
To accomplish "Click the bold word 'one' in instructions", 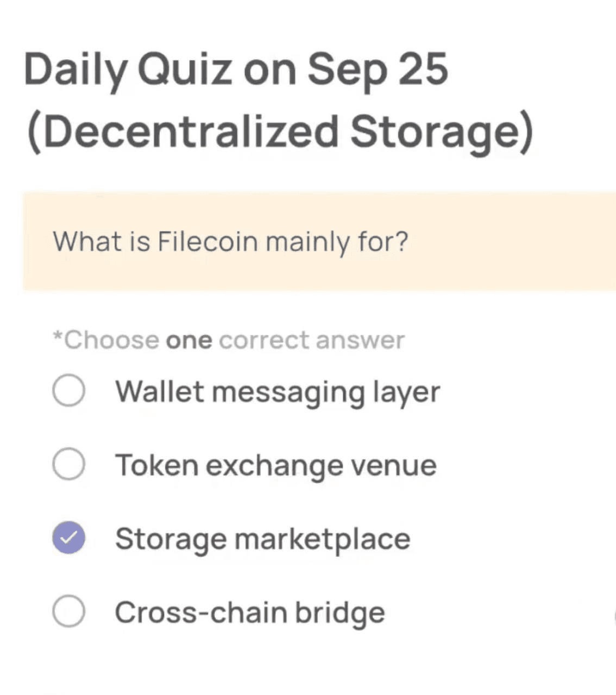I will (188, 341).
